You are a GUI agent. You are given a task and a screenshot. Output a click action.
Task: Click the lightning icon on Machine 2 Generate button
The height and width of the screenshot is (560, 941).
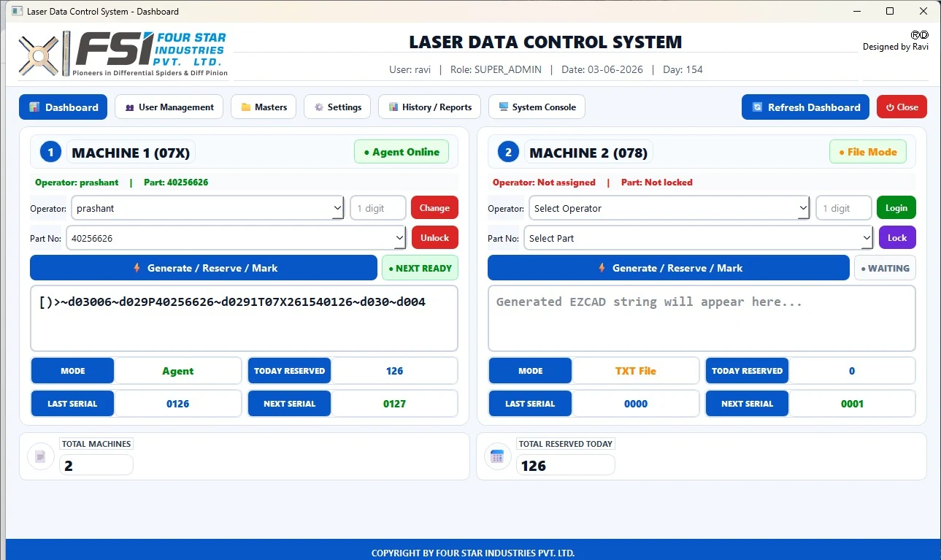602,268
